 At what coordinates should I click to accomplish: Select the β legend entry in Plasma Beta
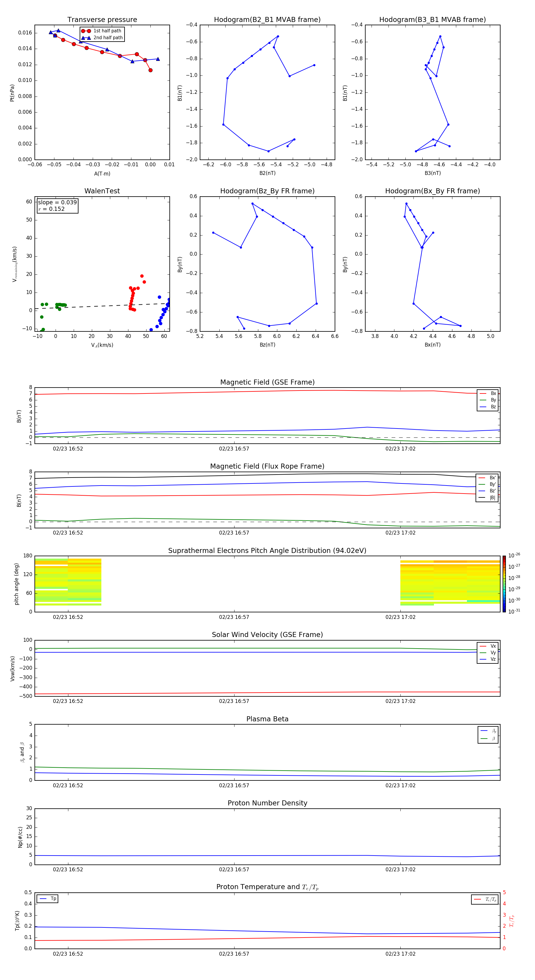[488, 739]
